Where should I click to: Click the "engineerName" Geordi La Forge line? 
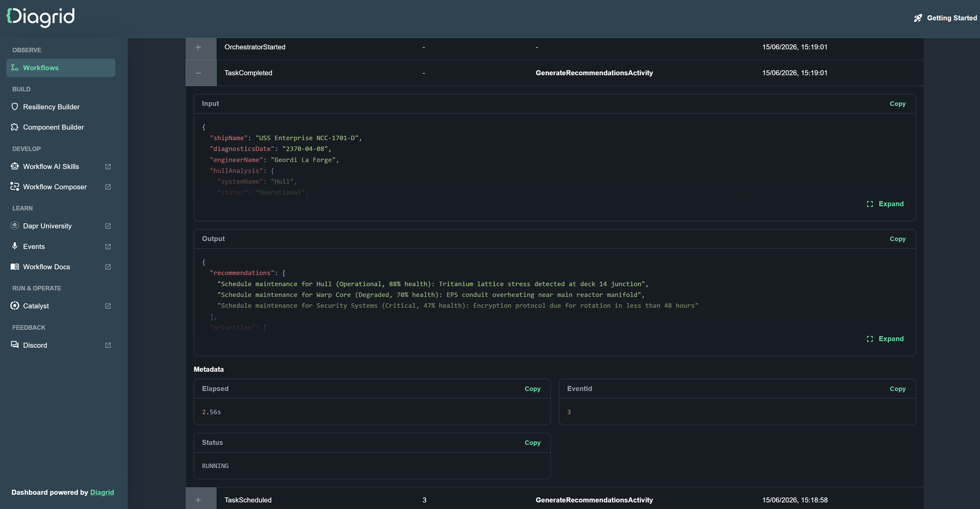(274, 160)
